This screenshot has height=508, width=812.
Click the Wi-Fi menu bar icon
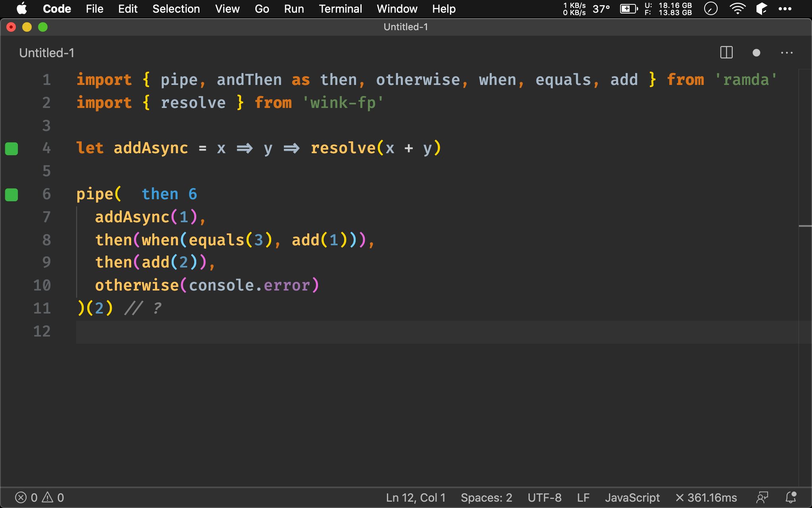click(x=737, y=9)
